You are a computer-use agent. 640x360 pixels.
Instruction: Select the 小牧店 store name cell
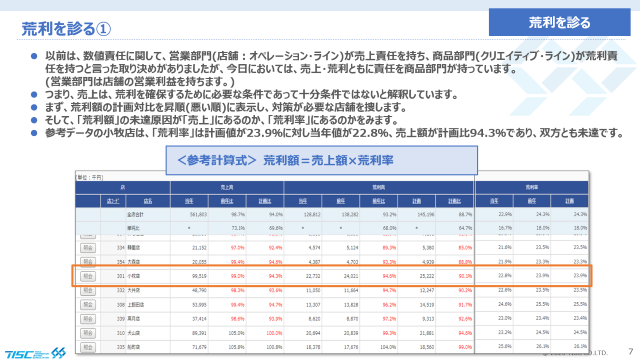click(133, 276)
